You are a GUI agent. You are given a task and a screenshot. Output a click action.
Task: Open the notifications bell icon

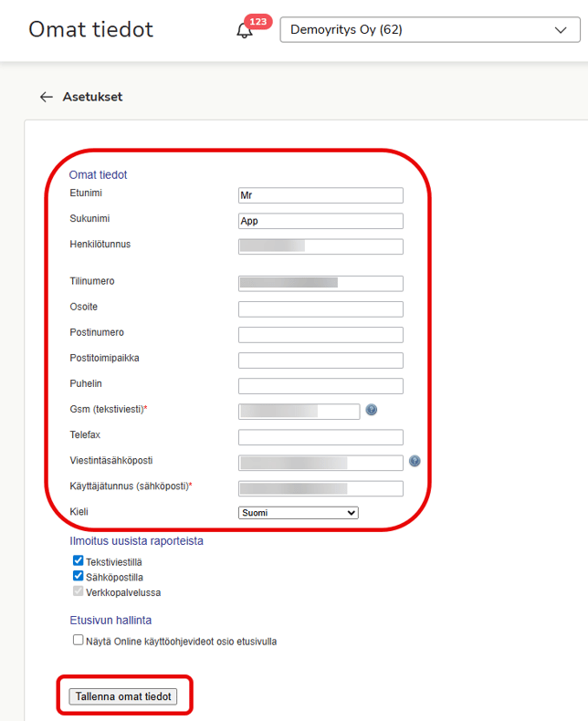tap(244, 31)
